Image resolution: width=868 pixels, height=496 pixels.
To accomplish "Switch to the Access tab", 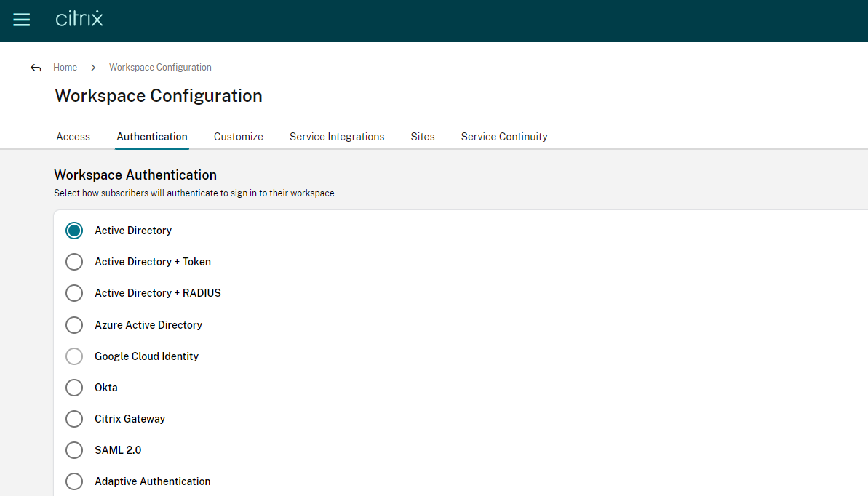I will click(73, 137).
